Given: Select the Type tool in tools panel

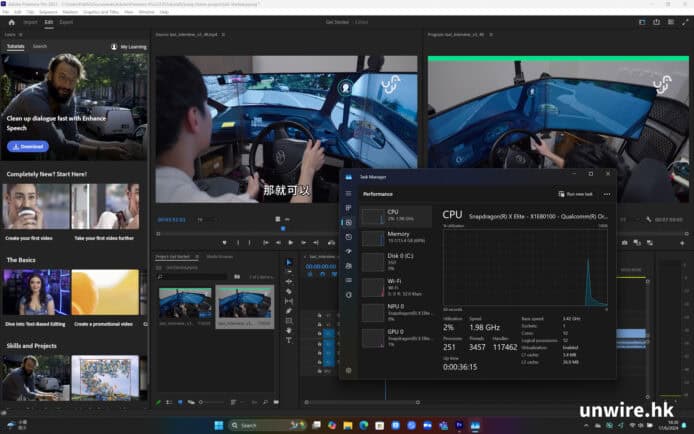Looking at the screenshot, I should point(289,339).
